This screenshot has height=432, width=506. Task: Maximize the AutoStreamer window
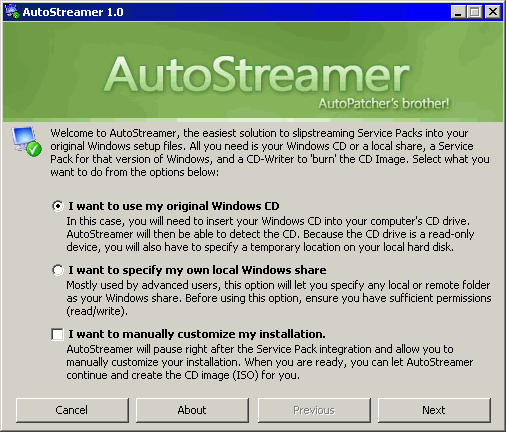tap(474, 12)
